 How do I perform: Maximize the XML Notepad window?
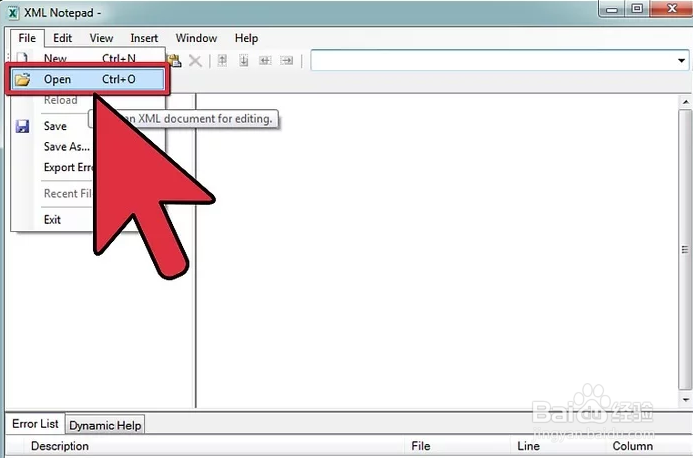point(637,9)
